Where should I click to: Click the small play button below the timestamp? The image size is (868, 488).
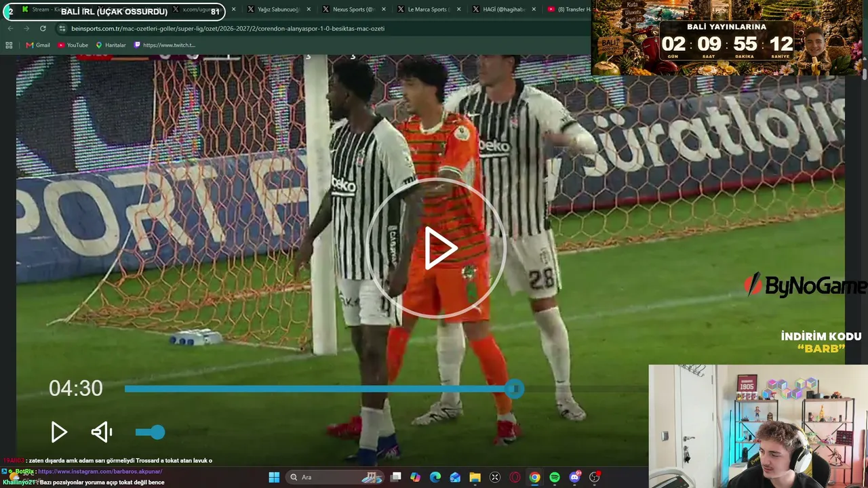pyautogui.click(x=59, y=432)
